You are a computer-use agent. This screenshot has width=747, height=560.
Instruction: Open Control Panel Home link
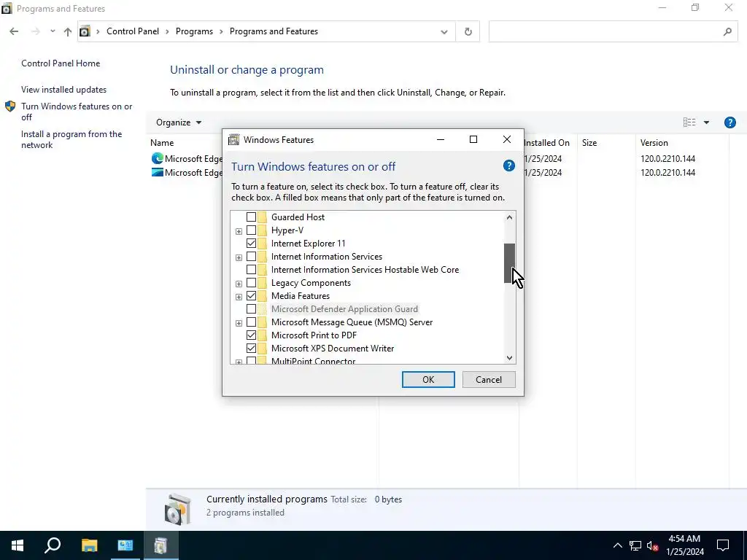tap(61, 63)
